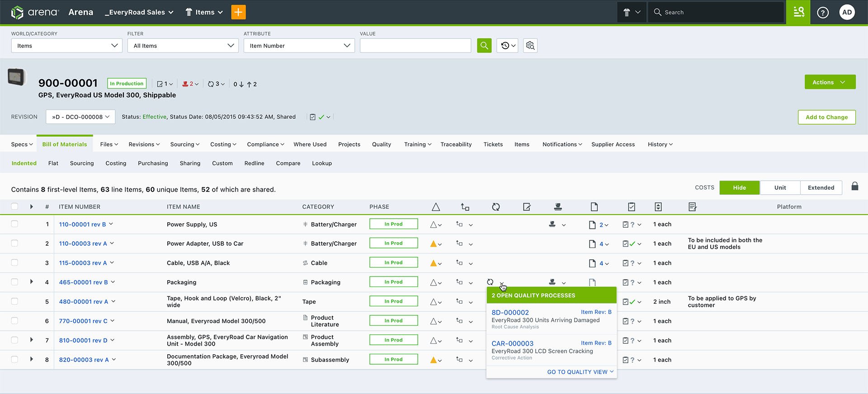Click the compliance checkmark column header icon

click(632, 207)
